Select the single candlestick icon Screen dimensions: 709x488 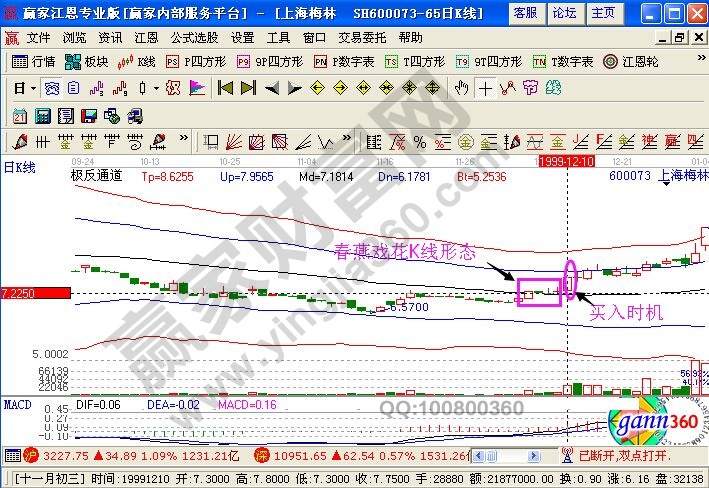click(142, 88)
